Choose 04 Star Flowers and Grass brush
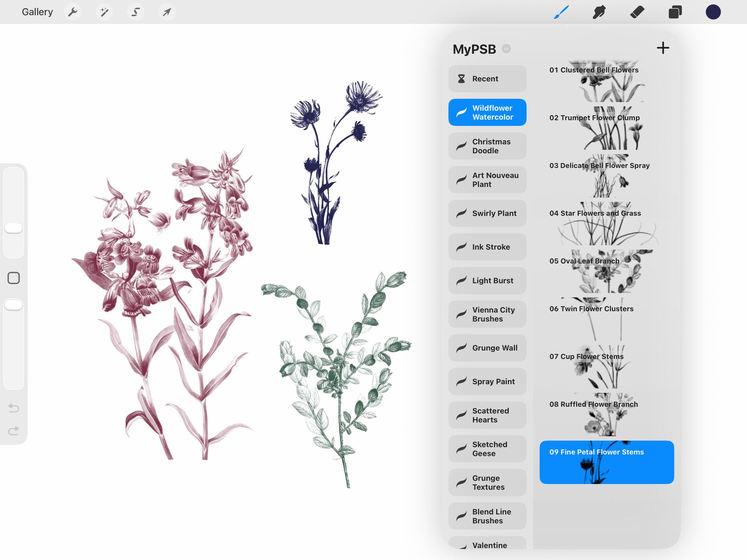Image resolution: width=747 pixels, height=560 pixels. pos(607,224)
